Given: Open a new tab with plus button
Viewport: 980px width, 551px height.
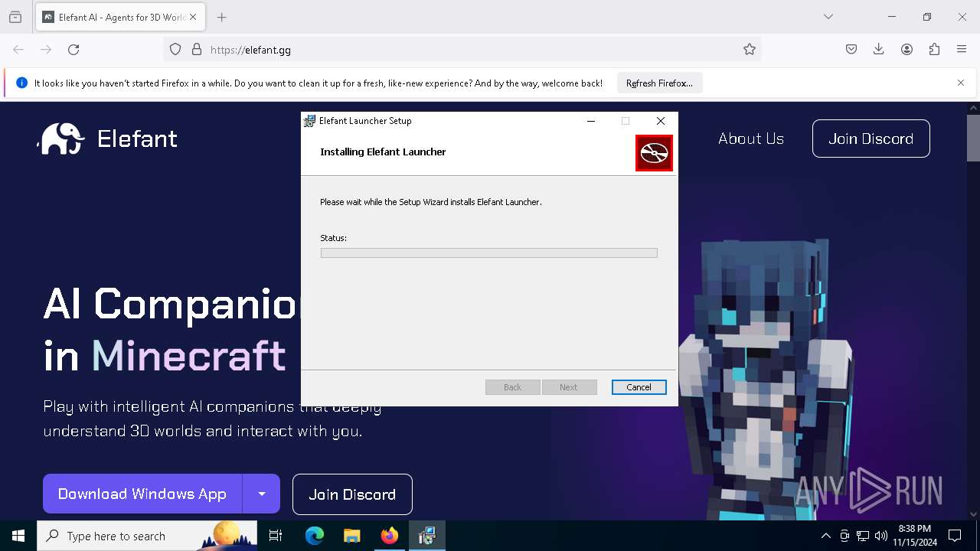Looking at the screenshot, I should [x=221, y=17].
